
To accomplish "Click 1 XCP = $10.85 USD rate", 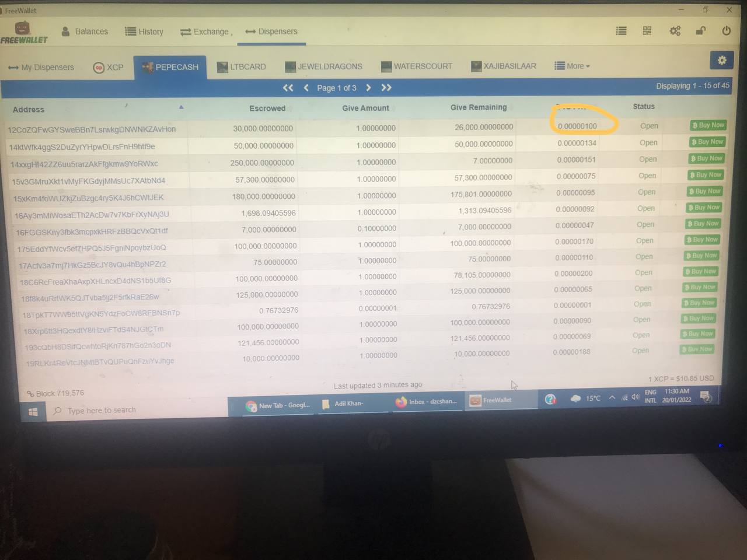I will click(681, 379).
